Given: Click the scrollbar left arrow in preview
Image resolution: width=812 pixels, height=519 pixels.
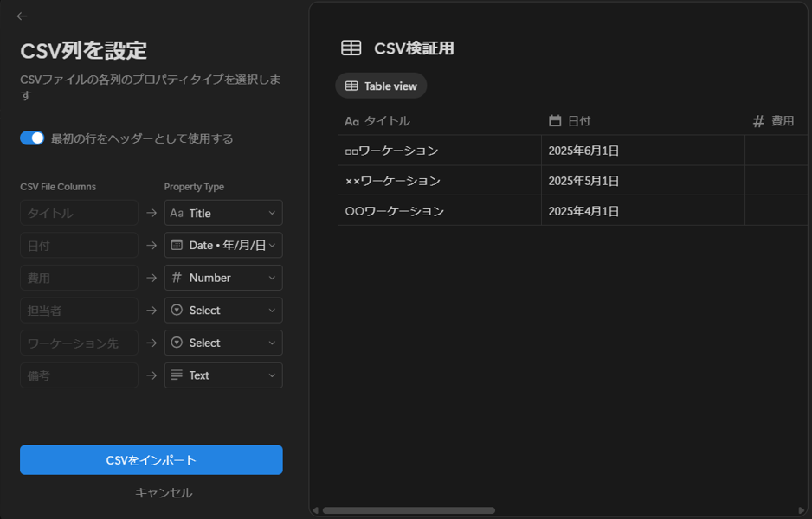Looking at the screenshot, I should point(315,510).
